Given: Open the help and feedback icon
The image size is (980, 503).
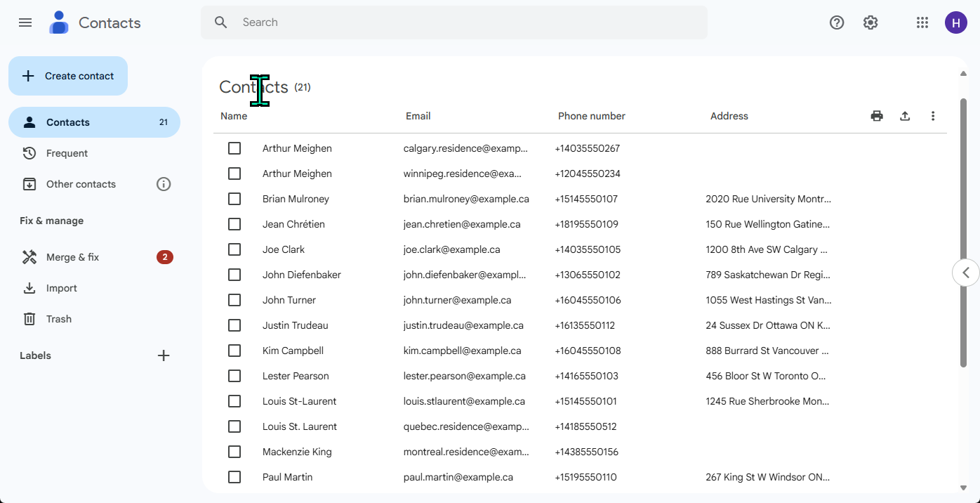Looking at the screenshot, I should [x=837, y=22].
